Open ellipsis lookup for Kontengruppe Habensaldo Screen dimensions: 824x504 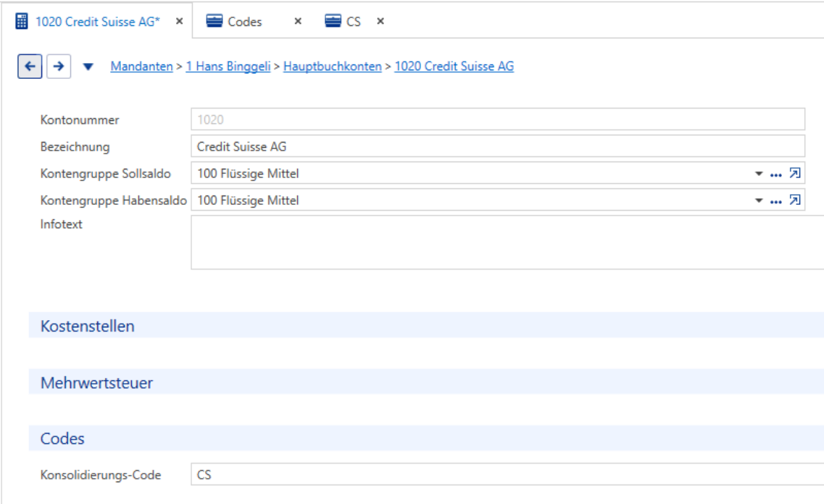click(x=775, y=201)
